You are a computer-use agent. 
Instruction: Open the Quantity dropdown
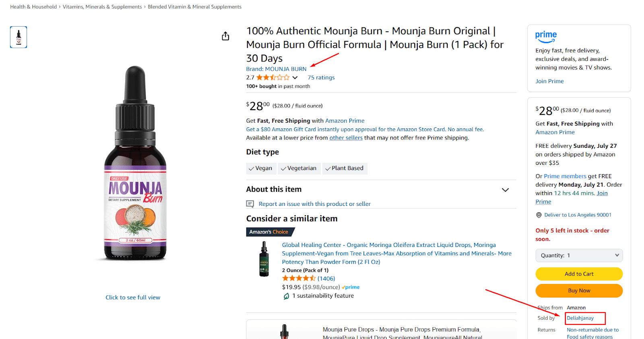tap(579, 255)
